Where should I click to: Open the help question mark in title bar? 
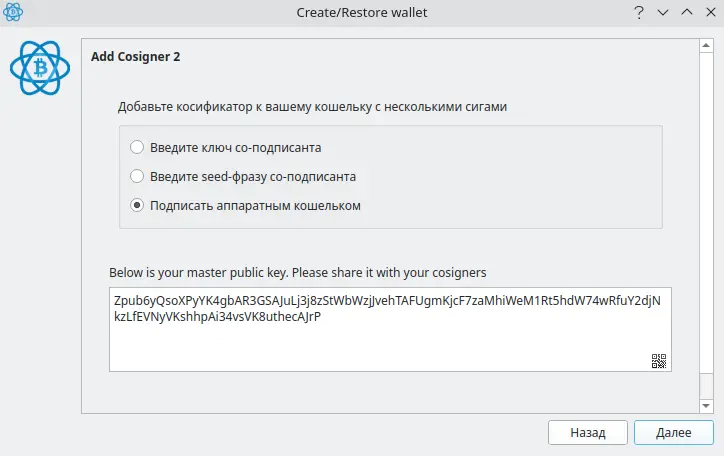click(x=639, y=12)
